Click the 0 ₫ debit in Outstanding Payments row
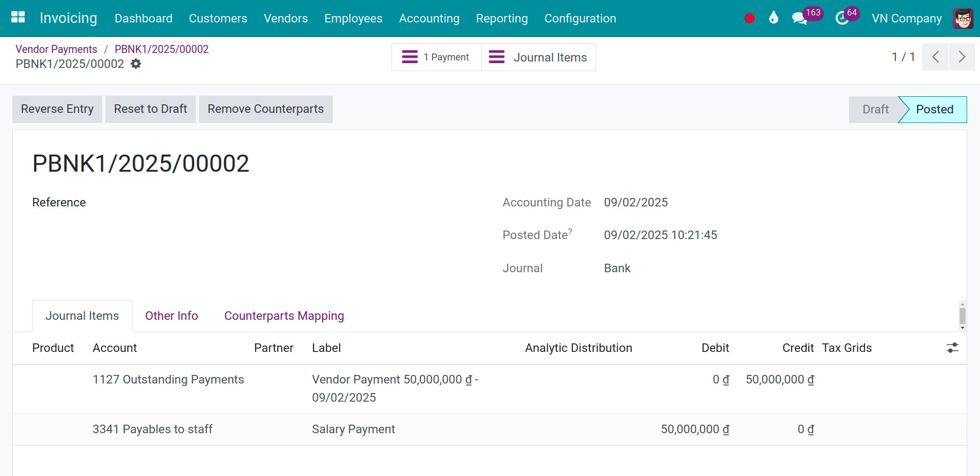This screenshot has width=980, height=476. click(721, 380)
